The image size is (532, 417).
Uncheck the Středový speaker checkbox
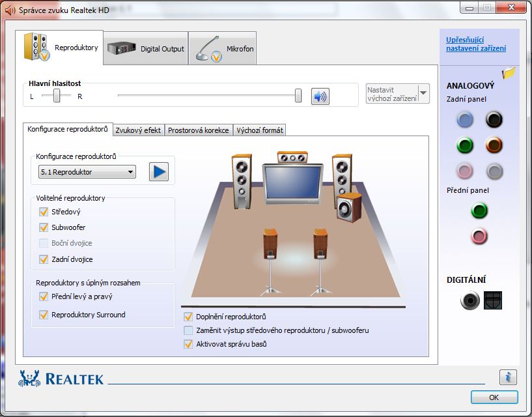click(44, 212)
